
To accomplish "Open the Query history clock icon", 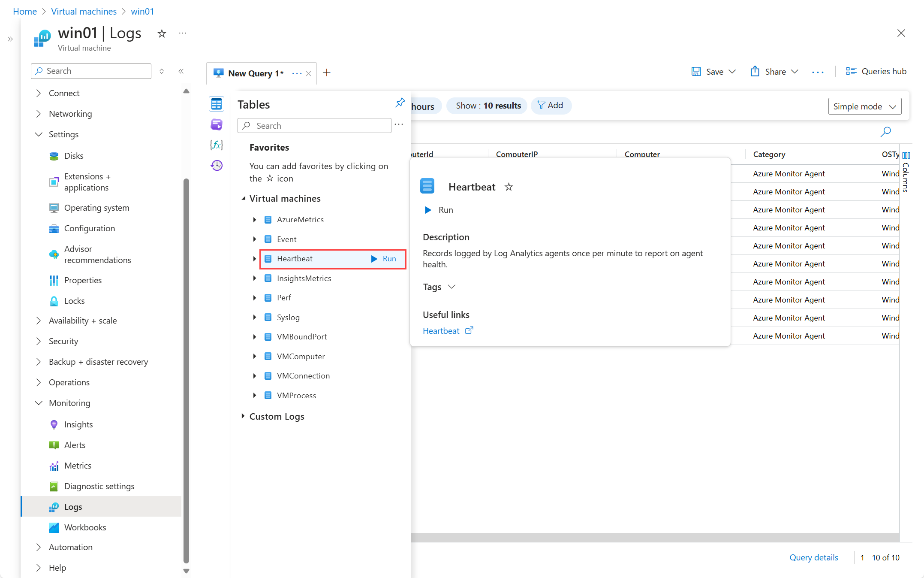I will (x=217, y=165).
